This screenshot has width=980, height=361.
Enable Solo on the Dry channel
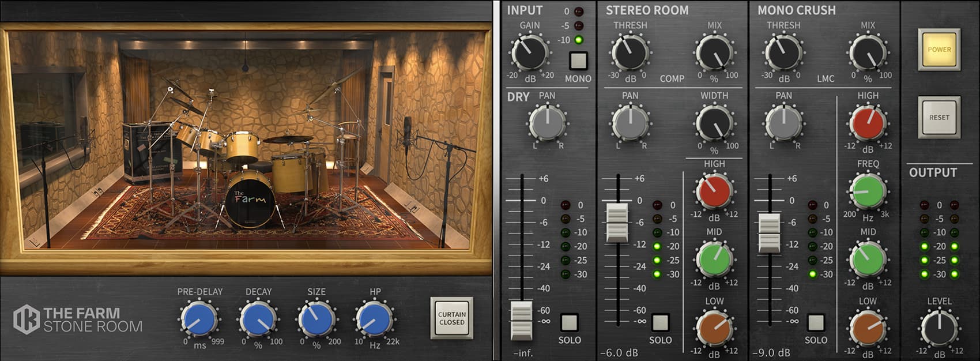click(569, 322)
